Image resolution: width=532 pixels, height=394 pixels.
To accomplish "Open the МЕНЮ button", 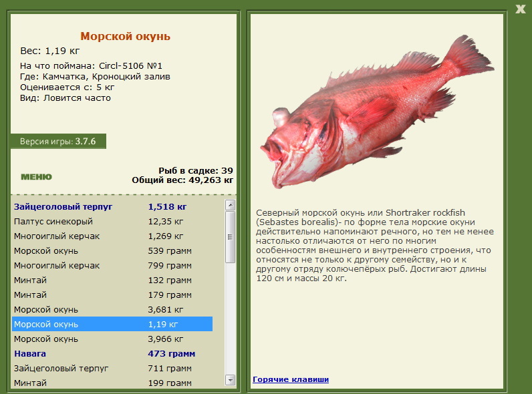I will click(36, 177).
